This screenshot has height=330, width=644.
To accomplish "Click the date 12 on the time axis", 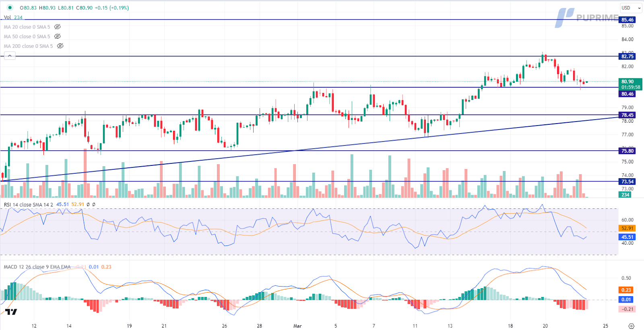I will (x=34, y=326).
